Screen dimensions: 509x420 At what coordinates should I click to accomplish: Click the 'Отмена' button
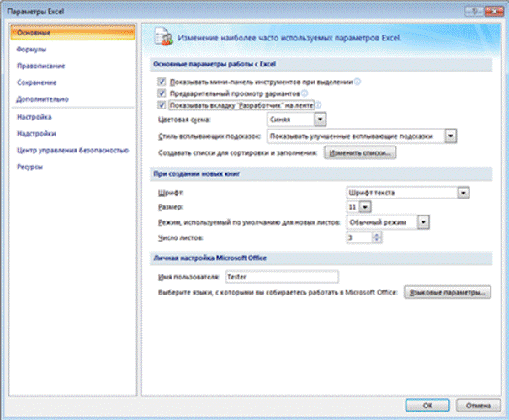point(478,406)
